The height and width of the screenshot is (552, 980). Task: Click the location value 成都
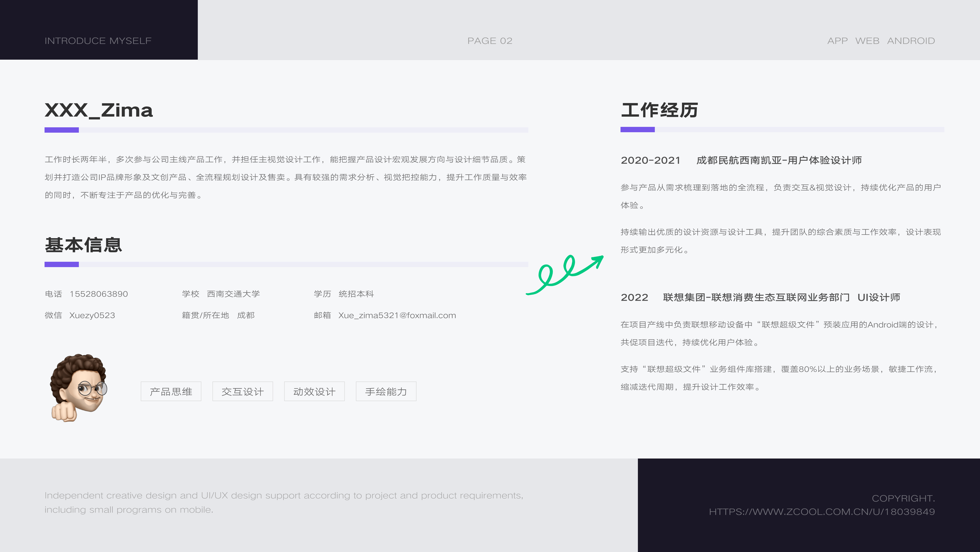[246, 315]
